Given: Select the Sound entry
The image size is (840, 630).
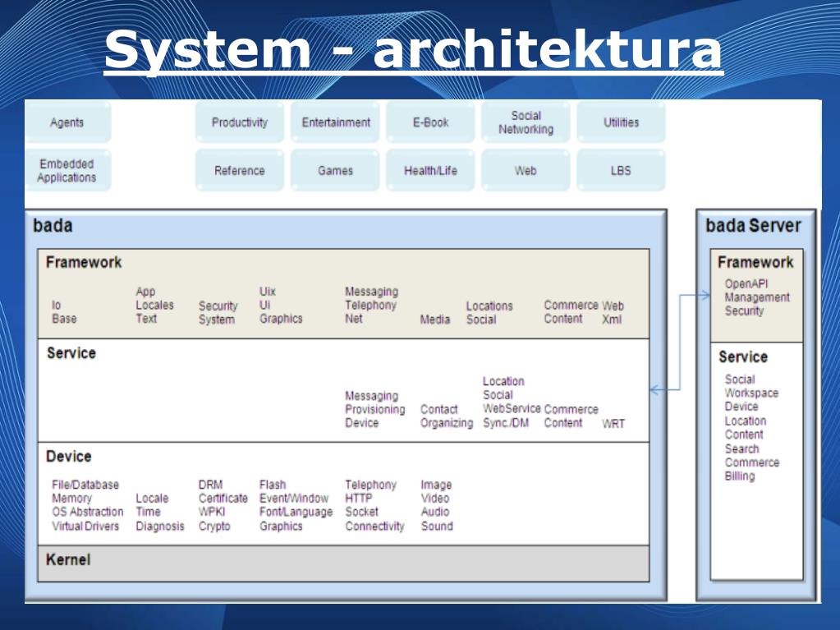Looking at the screenshot, I should pyautogui.click(x=437, y=526).
